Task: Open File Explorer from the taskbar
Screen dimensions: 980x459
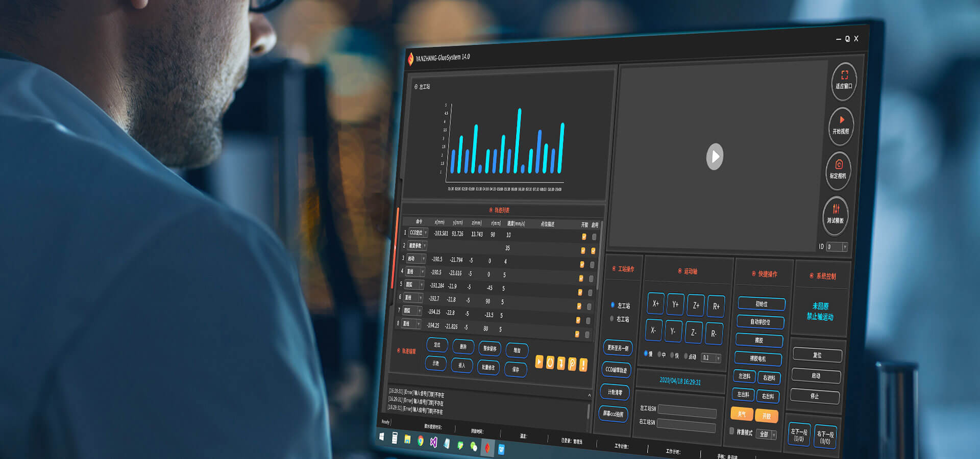Action: 407,440
